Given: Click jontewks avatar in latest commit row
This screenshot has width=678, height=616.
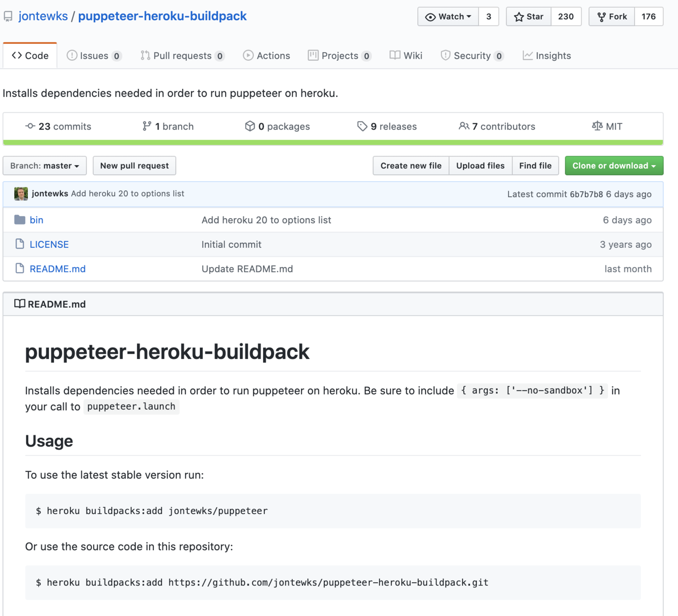Looking at the screenshot, I should (21, 194).
